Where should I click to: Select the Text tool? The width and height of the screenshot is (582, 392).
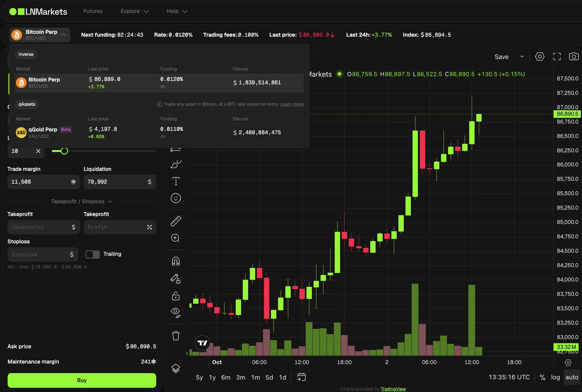pos(176,181)
